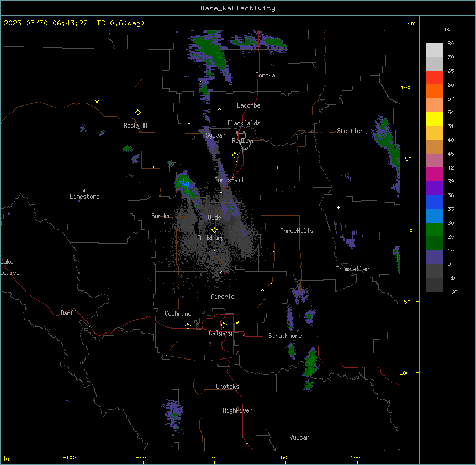Click the Base_Reflectivity title
This screenshot has width=476, height=465.
(238, 8)
